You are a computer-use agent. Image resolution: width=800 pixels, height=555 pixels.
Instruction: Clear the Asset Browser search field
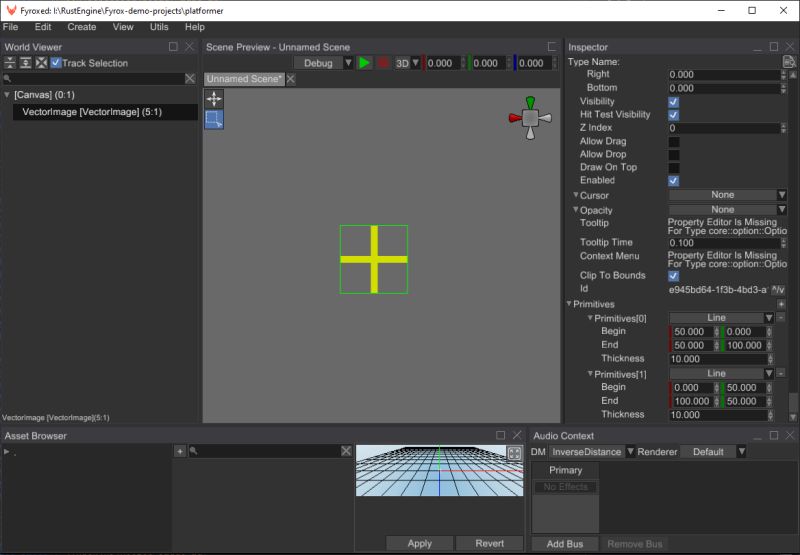pyautogui.click(x=346, y=451)
